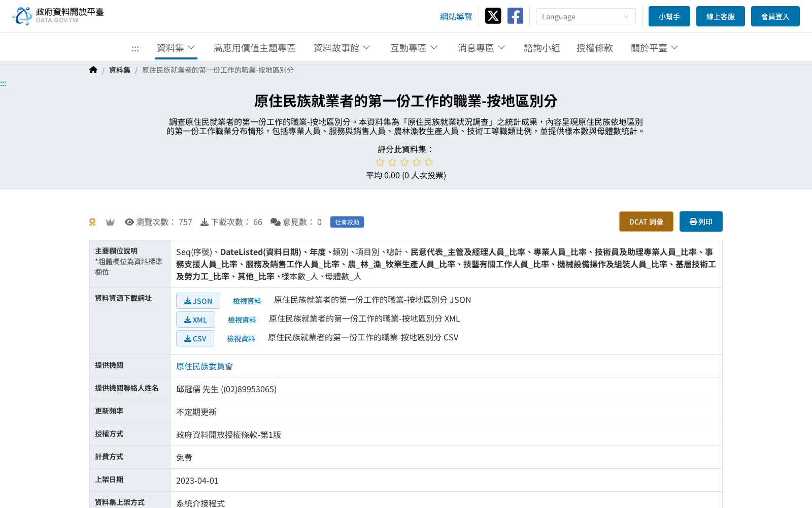Click the 小幫手 button
812x508 pixels.
[669, 16]
